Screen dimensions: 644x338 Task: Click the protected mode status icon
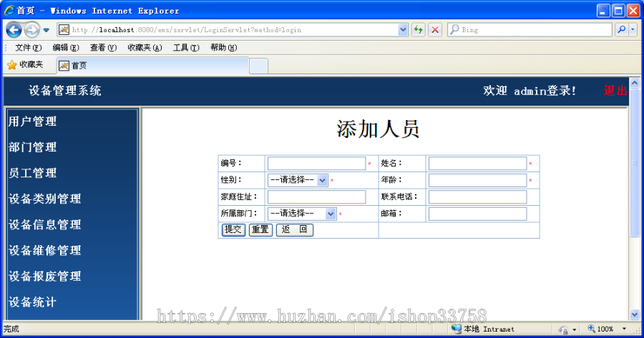pyautogui.click(x=563, y=329)
